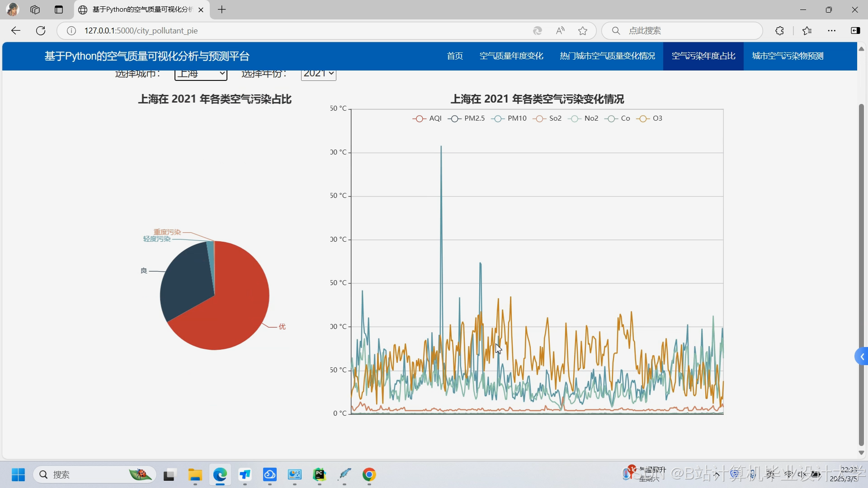Toggle the PM2.5 legend series

click(x=466, y=118)
